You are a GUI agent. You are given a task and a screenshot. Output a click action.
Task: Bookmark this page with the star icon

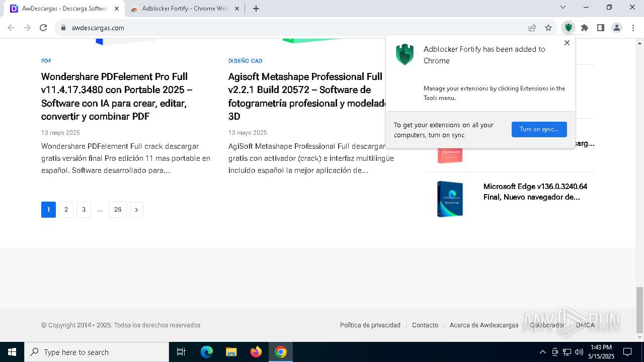548,28
